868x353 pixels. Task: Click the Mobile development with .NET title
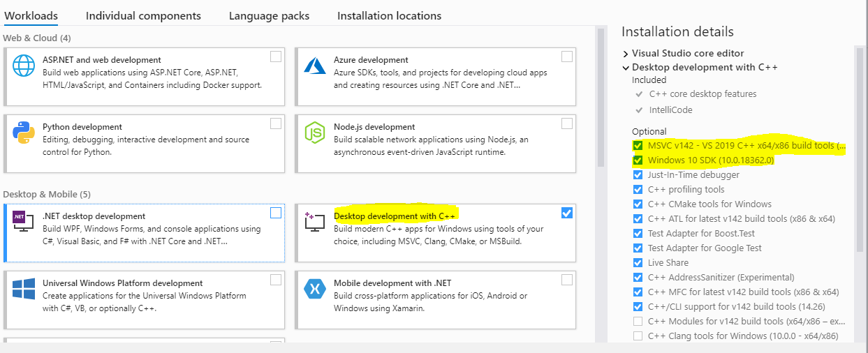pyautogui.click(x=392, y=283)
